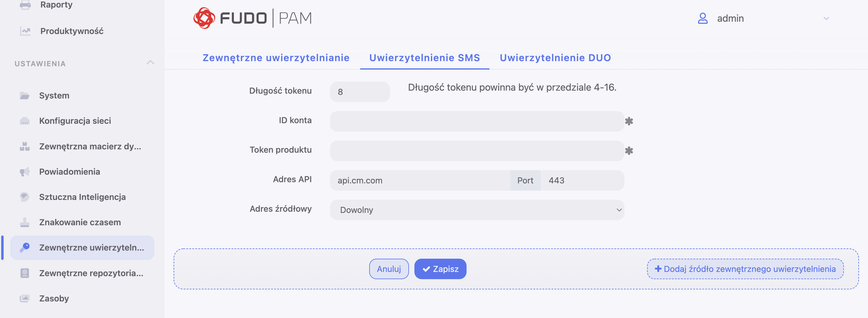868x318 pixels.
Task: Expand the admin account dropdown arrow
Action: click(x=826, y=18)
